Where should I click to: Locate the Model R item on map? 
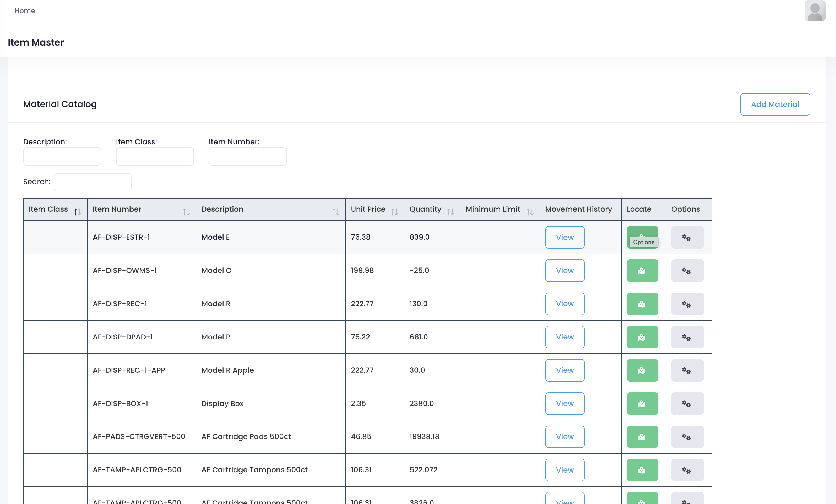pos(642,304)
